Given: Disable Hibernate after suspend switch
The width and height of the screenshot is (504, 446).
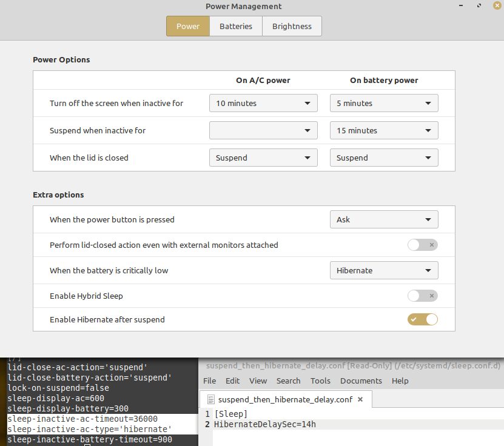Looking at the screenshot, I should click(x=423, y=319).
